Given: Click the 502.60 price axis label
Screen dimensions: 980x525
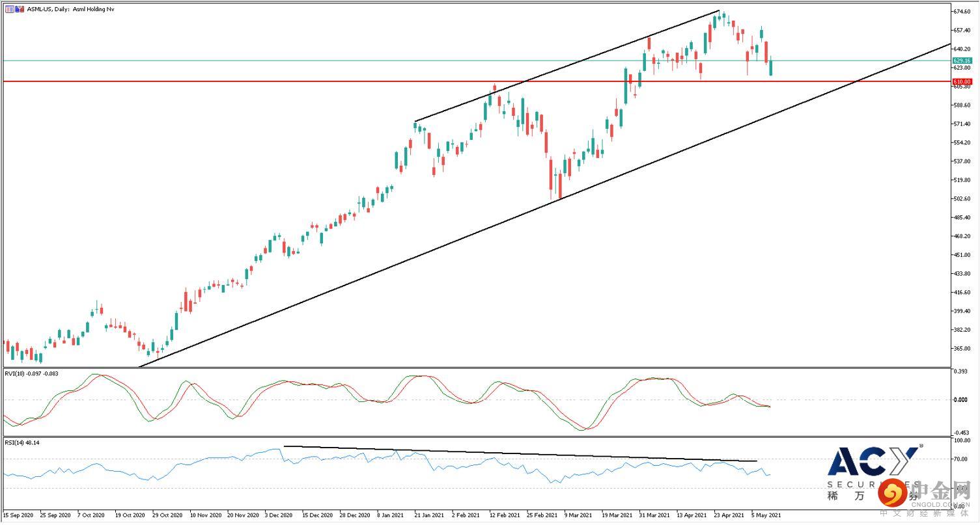Looking at the screenshot, I should click(962, 198).
